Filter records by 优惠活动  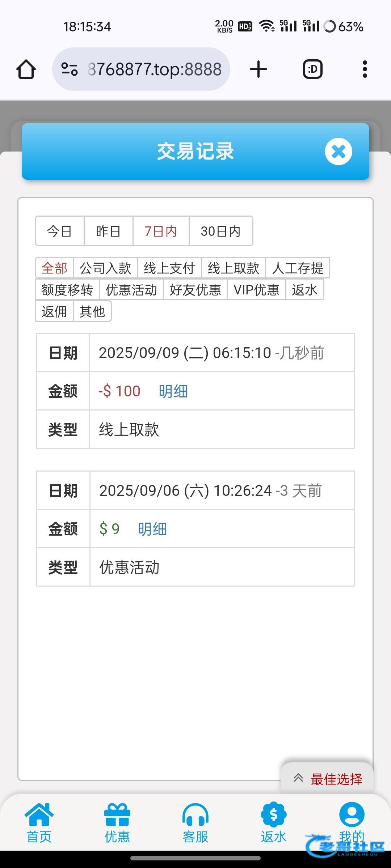131,290
